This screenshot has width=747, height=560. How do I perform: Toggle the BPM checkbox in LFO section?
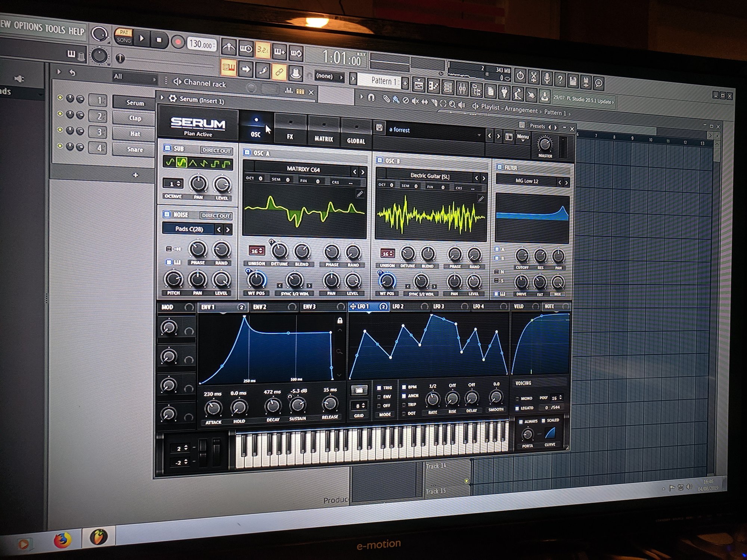coord(404,387)
